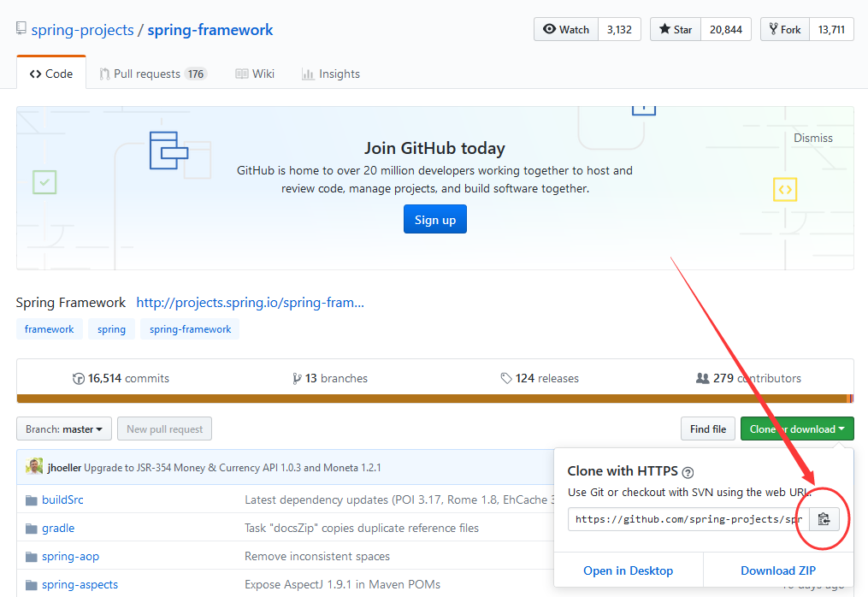
Task: Open the spring-framework repository title link
Action: pyautogui.click(x=210, y=30)
